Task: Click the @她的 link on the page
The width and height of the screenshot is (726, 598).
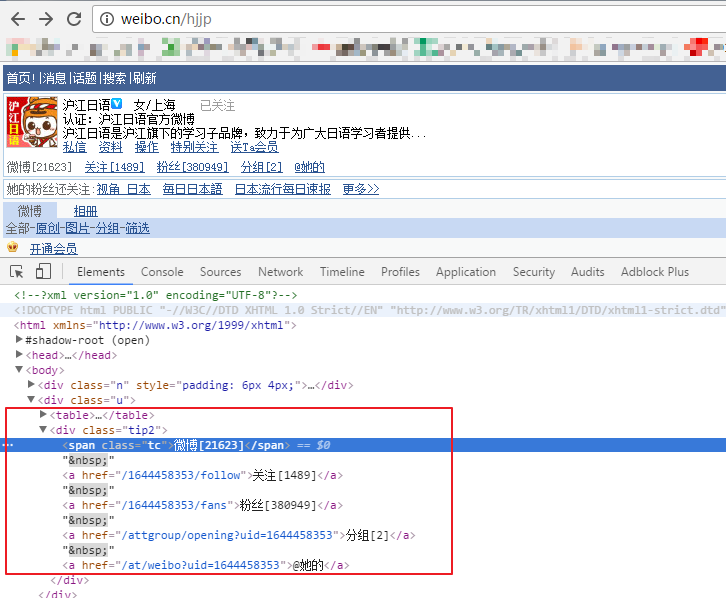Action: (x=309, y=167)
